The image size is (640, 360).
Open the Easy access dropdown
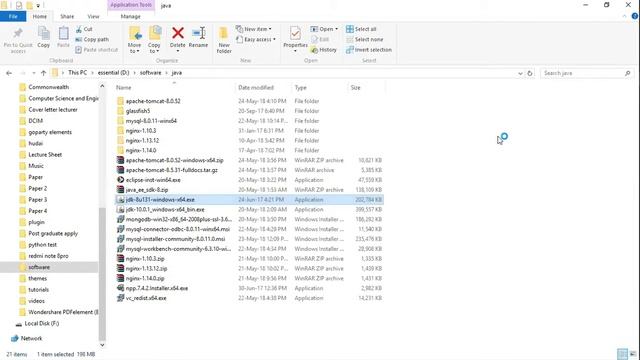(x=256, y=39)
